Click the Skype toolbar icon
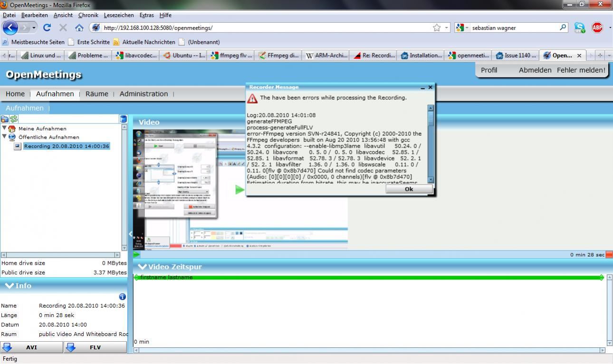The width and height of the screenshot is (613, 364). [x=580, y=28]
